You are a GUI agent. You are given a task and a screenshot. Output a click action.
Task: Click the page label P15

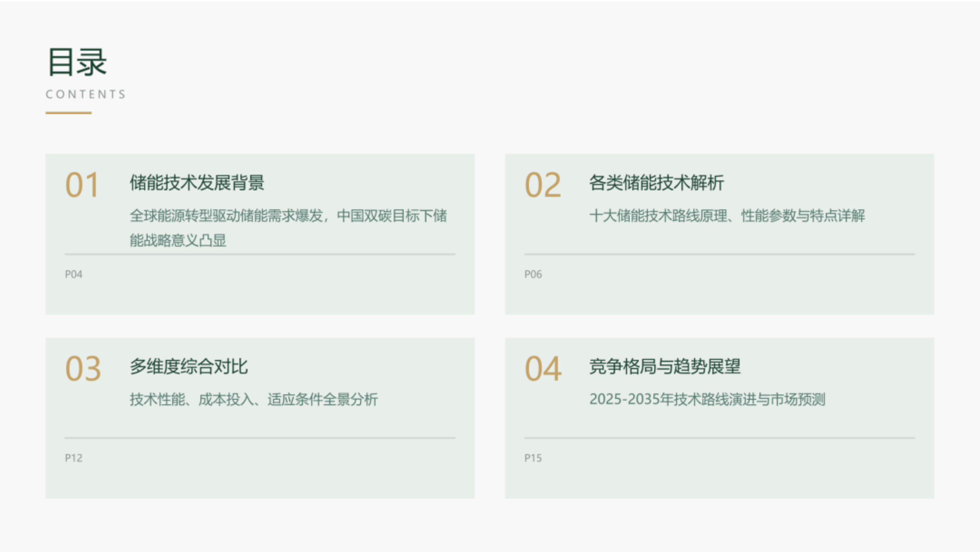(533, 458)
